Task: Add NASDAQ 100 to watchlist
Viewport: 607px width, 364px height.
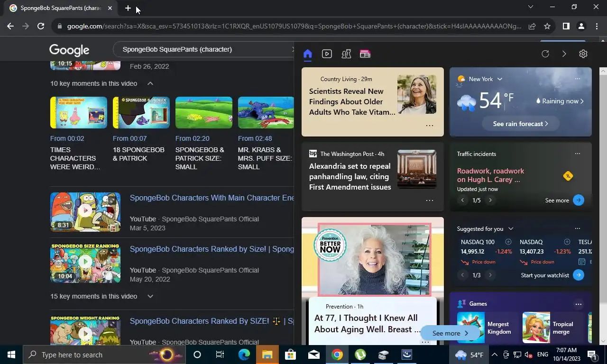Action: click(508, 242)
